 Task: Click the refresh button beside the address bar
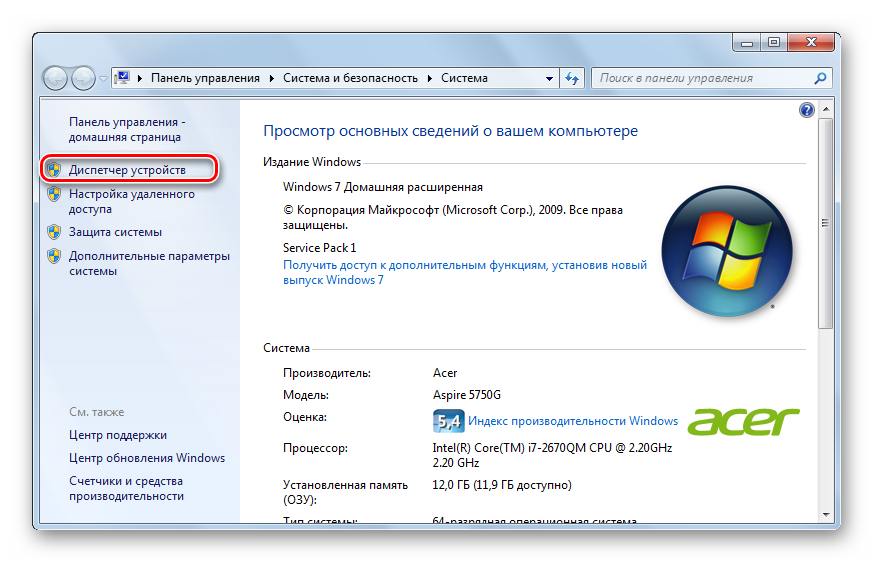click(x=573, y=78)
